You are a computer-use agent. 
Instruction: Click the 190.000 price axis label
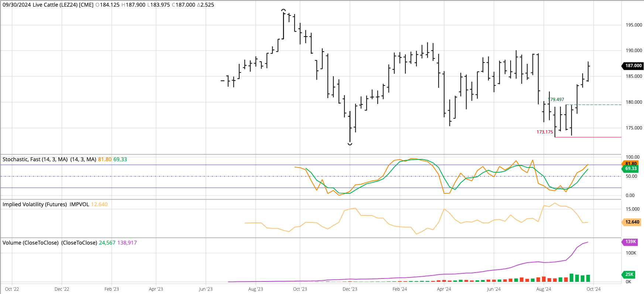click(634, 51)
